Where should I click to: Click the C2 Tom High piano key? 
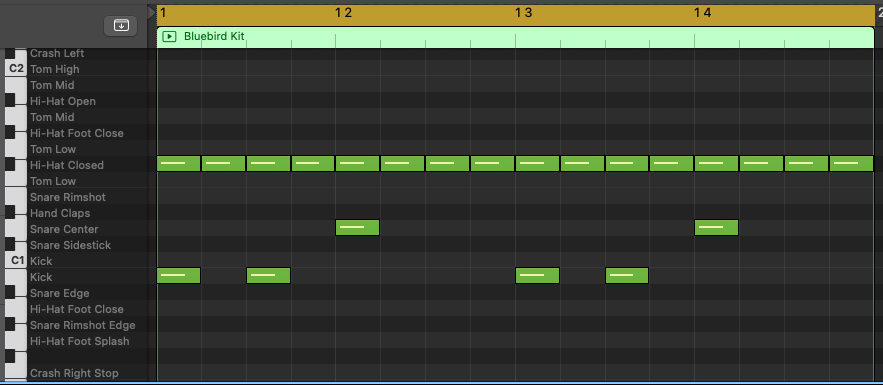[x=15, y=69]
